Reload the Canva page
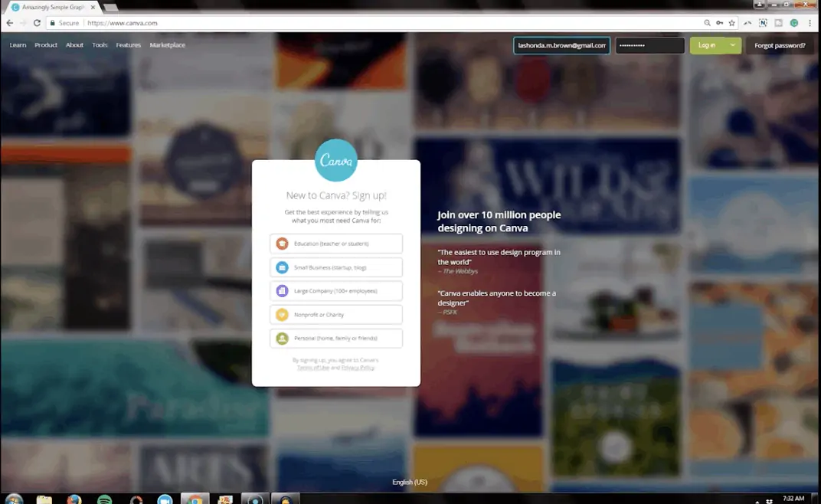821x504 pixels. coord(37,23)
